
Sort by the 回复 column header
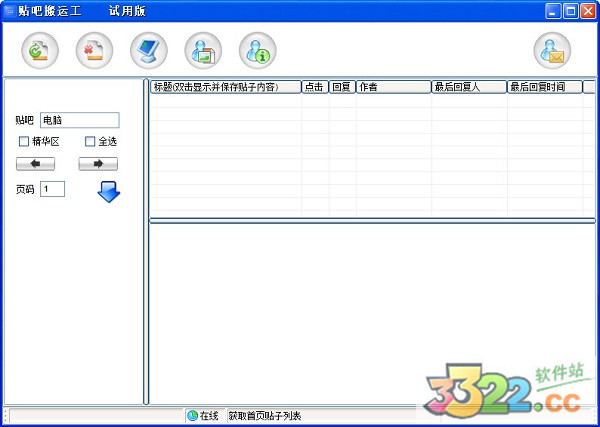pos(342,87)
